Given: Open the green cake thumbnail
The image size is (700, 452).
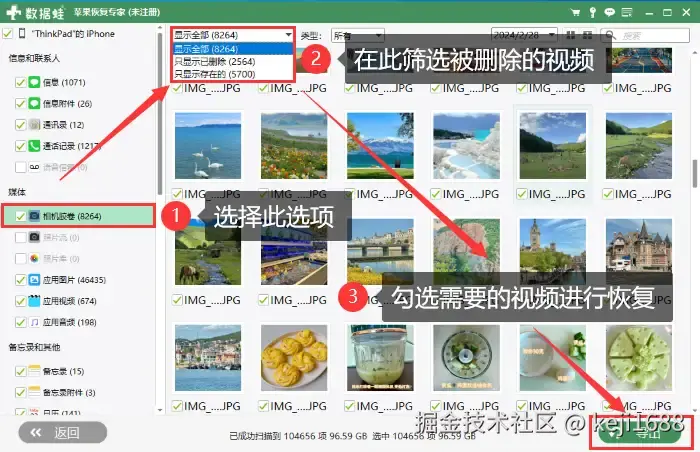Looking at the screenshot, I should (x=638, y=358).
